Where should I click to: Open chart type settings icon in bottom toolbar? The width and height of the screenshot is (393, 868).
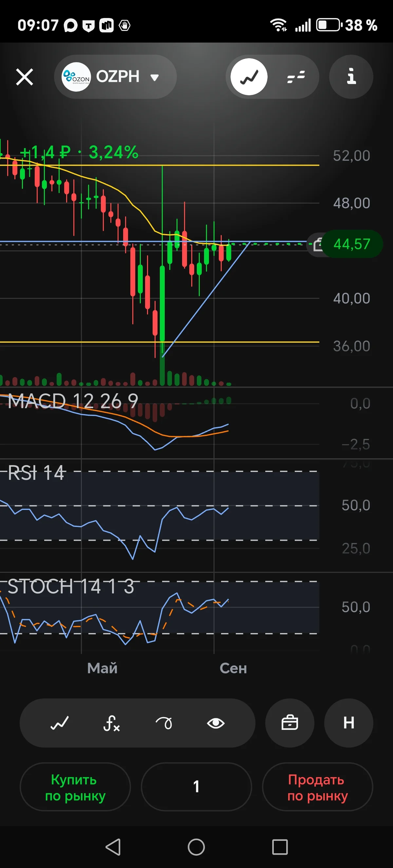coord(60,723)
